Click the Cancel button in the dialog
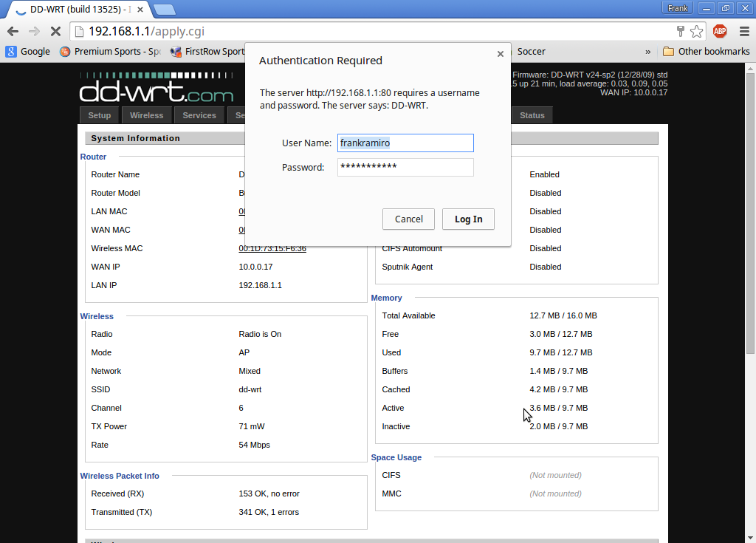756x543 pixels. 408,219
